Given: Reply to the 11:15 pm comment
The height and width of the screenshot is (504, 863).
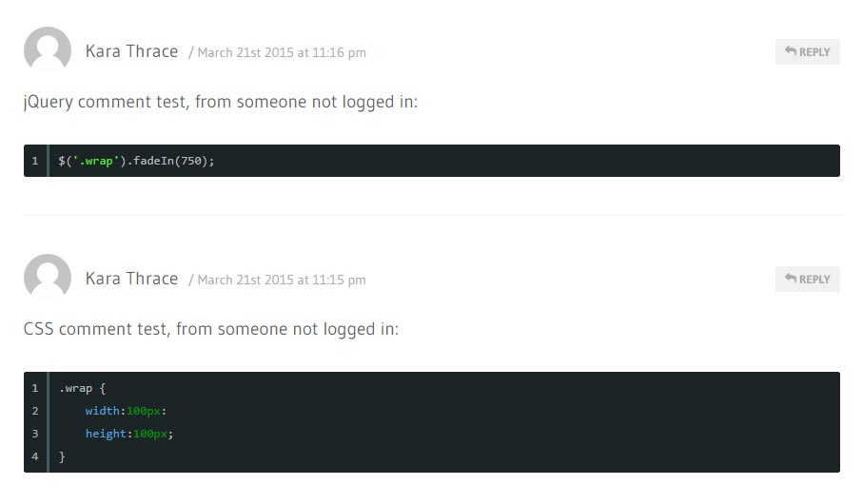Looking at the screenshot, I should 808,280.
